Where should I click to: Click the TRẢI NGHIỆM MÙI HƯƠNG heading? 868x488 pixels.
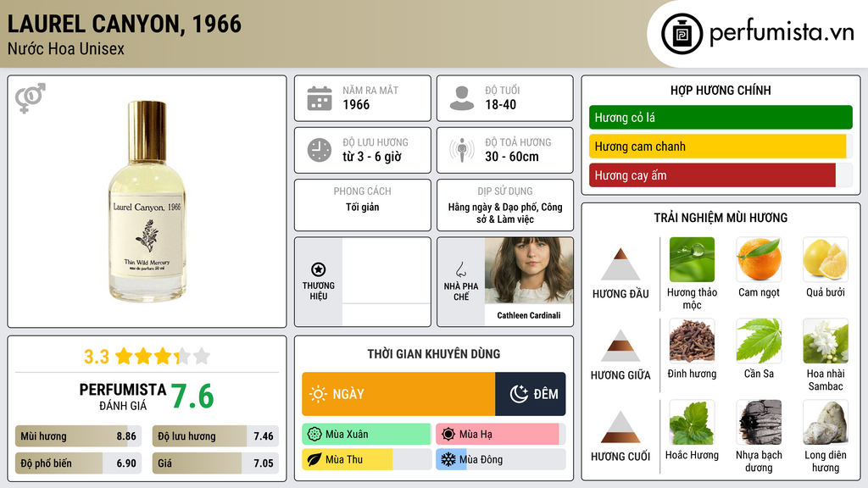tap(721, 218)
